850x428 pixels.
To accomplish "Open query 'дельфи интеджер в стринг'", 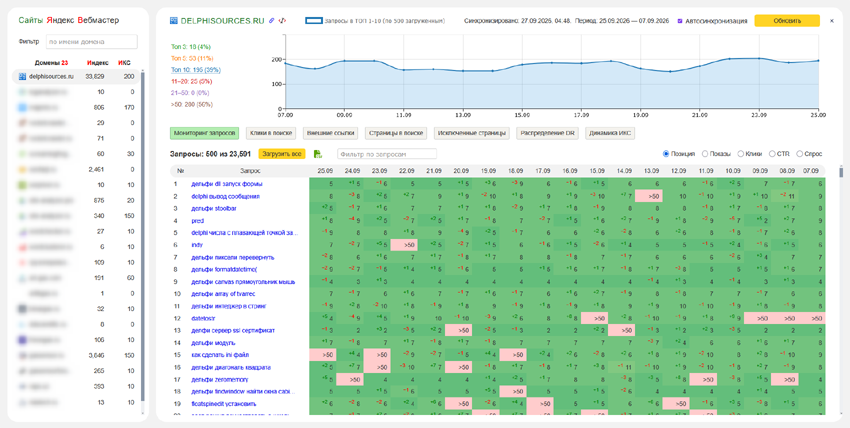I will tap(230, 307).
